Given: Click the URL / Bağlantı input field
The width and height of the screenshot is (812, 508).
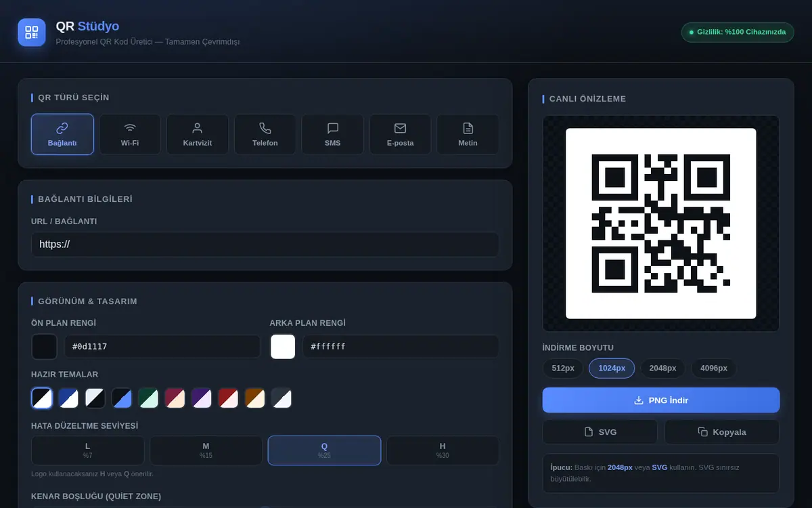Looking at the screenshot, I should click(x=265, y=245).
